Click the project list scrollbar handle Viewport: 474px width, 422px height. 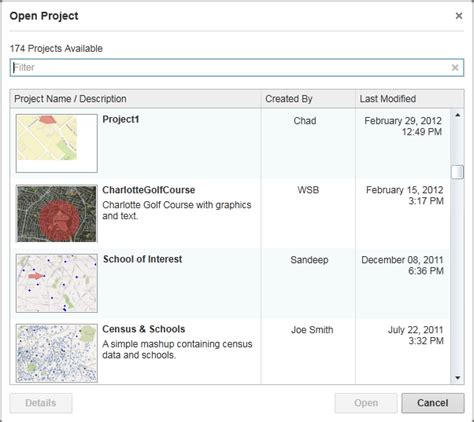[457, 172]
